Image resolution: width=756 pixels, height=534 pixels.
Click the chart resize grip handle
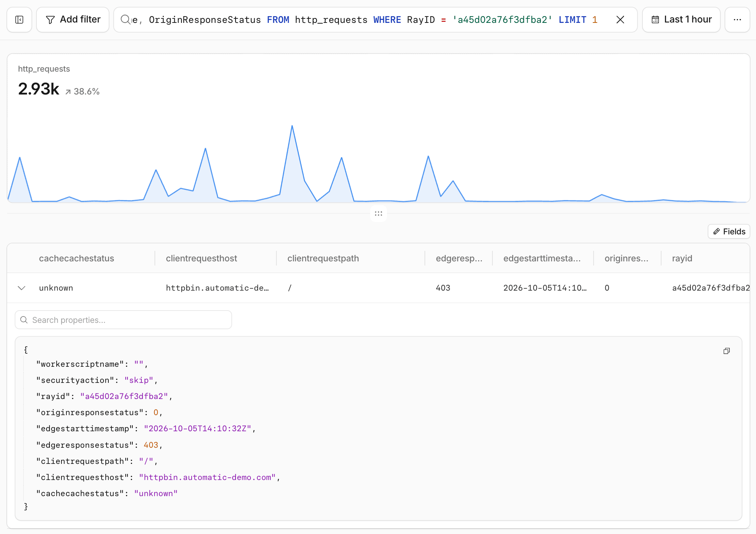(378, 213)
